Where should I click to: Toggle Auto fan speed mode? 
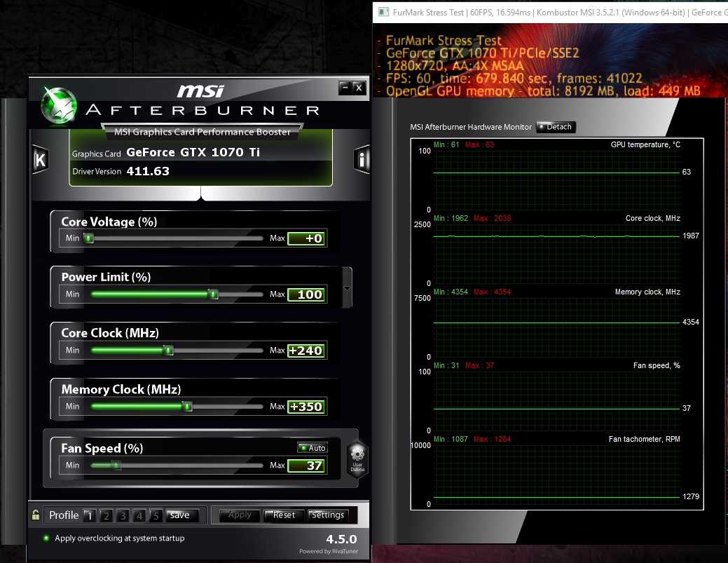coord(313,447)
